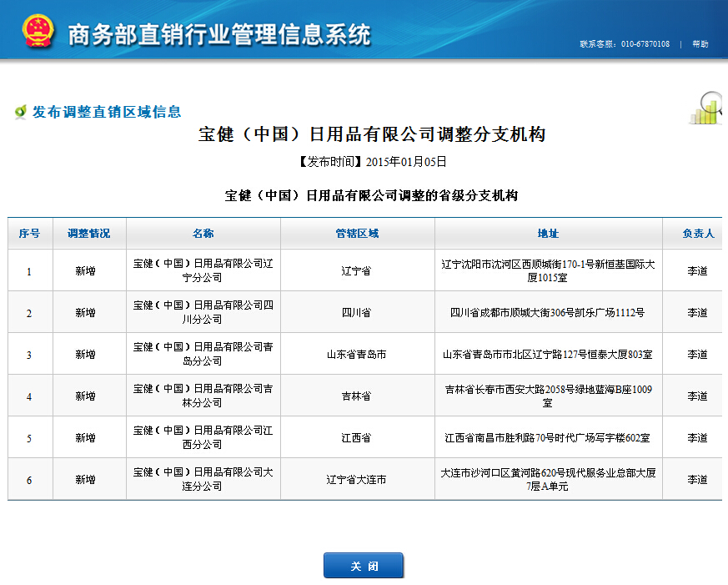
Task: Click sequence number 2 cell
Action: point(29,313)
